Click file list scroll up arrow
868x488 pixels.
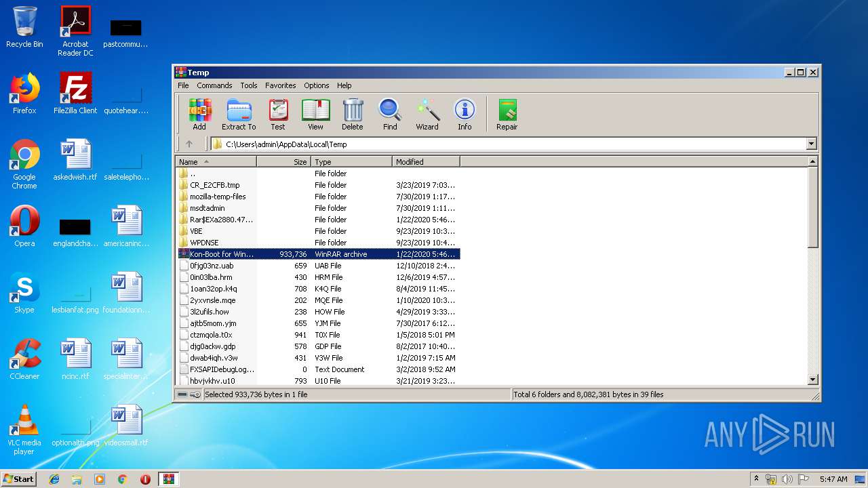(813, 161)
